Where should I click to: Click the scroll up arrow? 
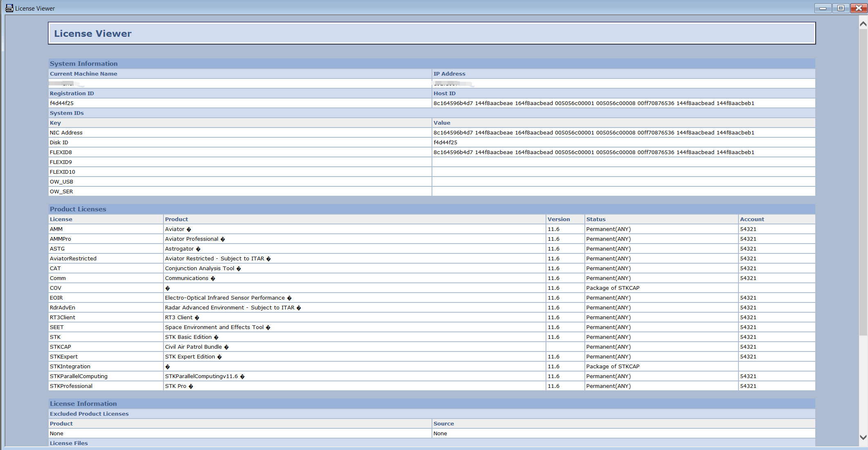pyautogui.click(x=863, y=24)
